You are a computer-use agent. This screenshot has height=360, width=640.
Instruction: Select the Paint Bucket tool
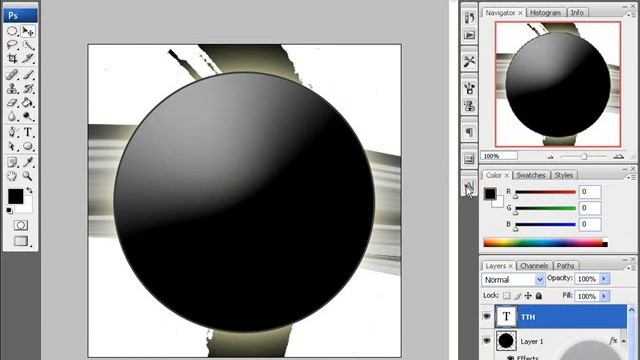tap(28, 102)
